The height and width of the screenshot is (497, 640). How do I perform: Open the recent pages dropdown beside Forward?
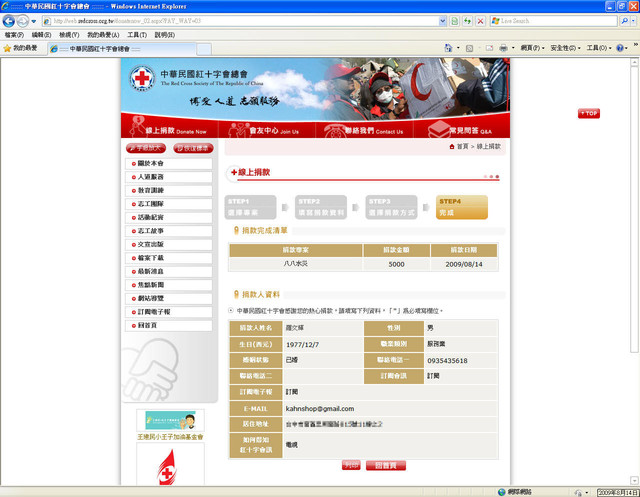pos(34,21)
